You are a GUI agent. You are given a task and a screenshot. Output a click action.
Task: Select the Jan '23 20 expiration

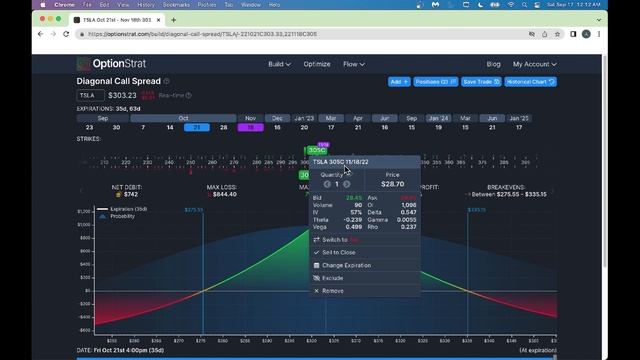pos(304,127)
